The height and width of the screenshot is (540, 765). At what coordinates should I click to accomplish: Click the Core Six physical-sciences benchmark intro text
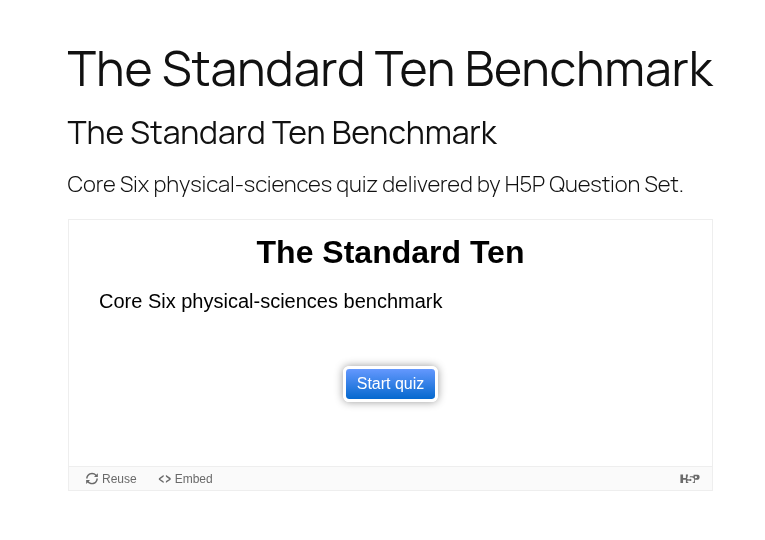coord(270,301)
